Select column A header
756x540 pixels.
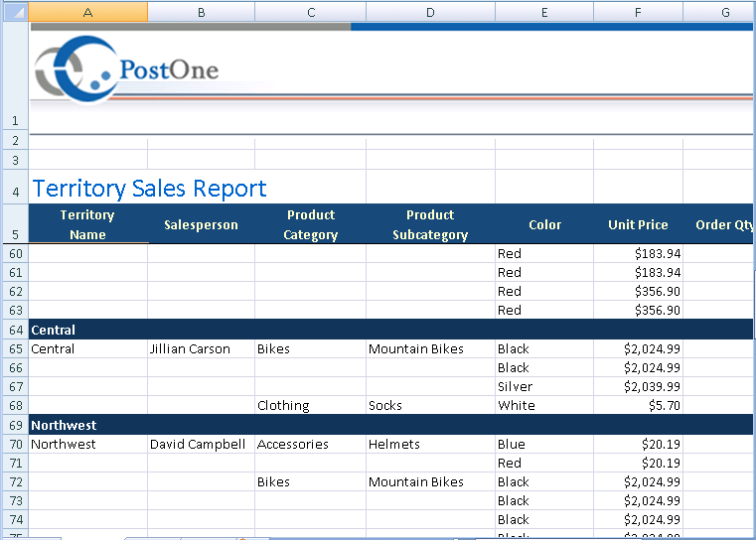click(87, 12)
